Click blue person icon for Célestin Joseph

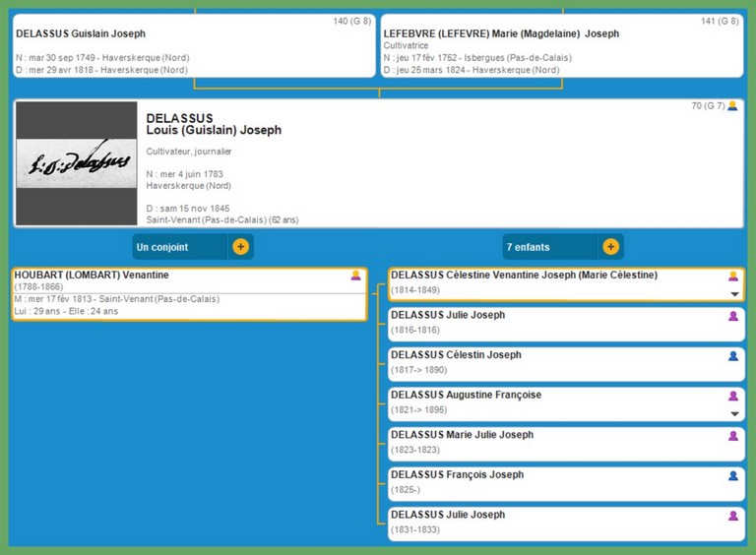732,356
